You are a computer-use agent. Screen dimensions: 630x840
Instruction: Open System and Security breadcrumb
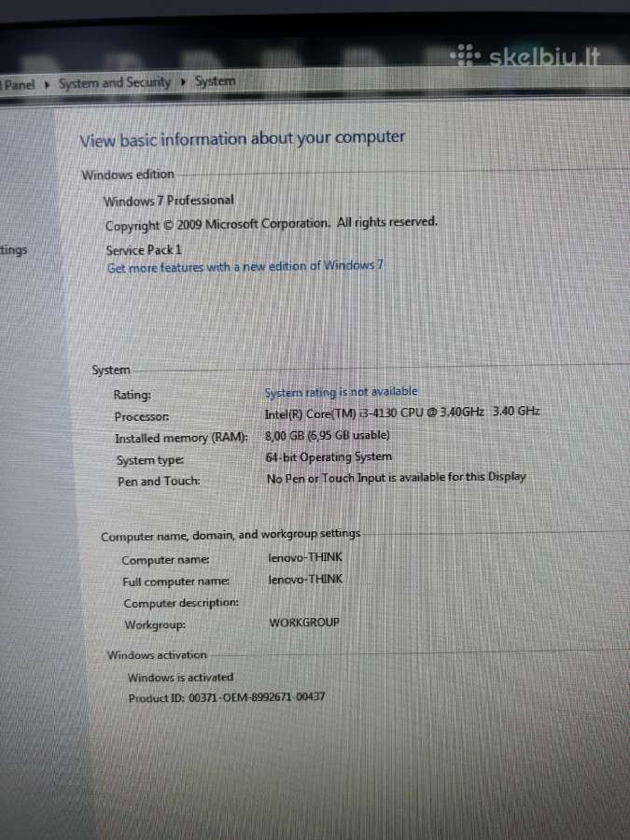click(x=115, y=83)
